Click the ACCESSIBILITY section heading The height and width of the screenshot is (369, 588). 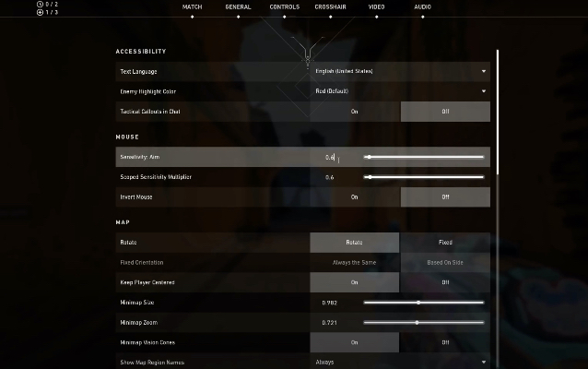[x=141, y=52]
